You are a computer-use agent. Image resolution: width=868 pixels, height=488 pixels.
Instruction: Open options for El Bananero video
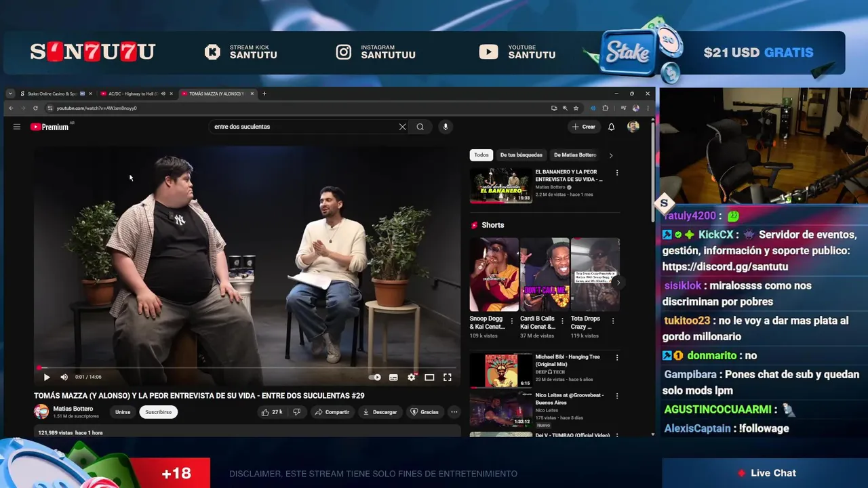point(617,173)
